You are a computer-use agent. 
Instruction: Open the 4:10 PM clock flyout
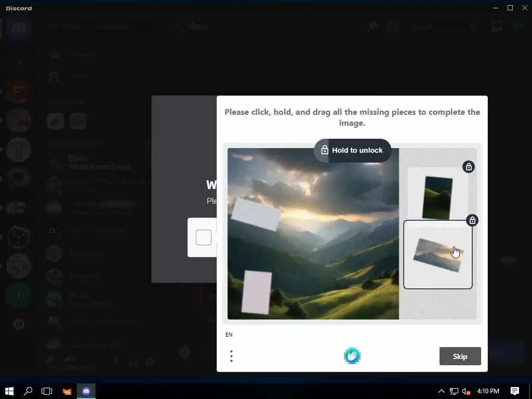[x=488, y=391]
